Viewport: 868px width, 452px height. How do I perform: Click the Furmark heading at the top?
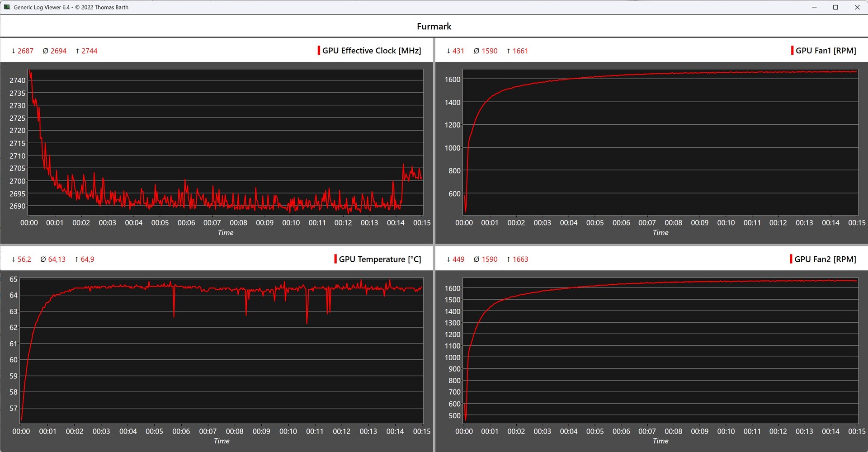pos(434,26)
